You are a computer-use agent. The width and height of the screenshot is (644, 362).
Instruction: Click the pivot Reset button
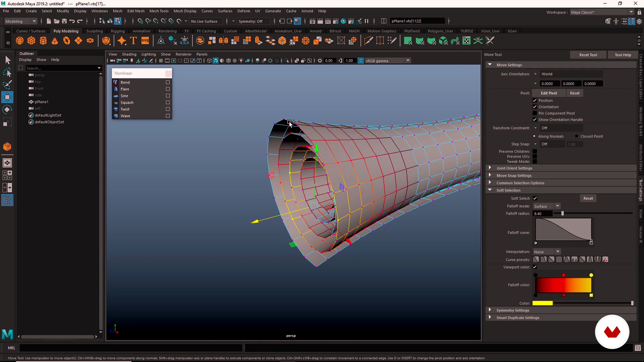575,93
